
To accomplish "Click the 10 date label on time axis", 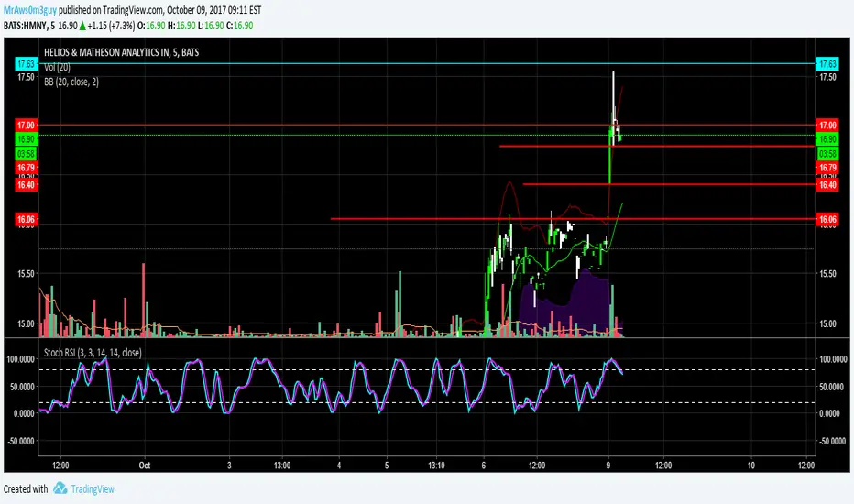I will (751, 466).
